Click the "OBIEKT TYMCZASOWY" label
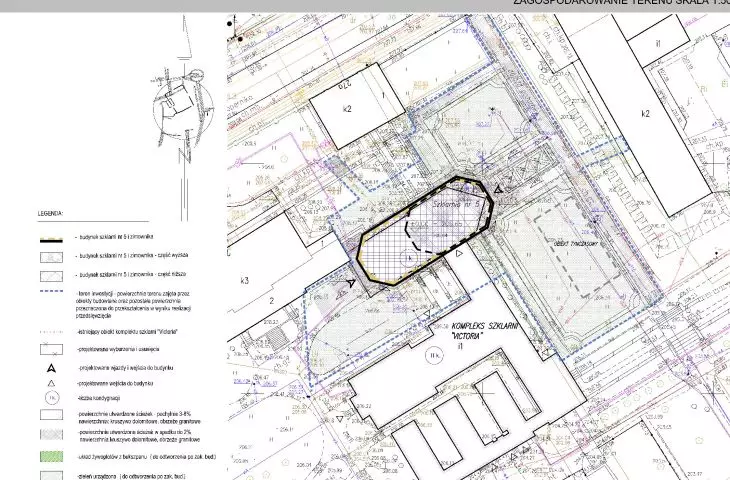Viewport: 730px width, 480px height. (575, 243)
